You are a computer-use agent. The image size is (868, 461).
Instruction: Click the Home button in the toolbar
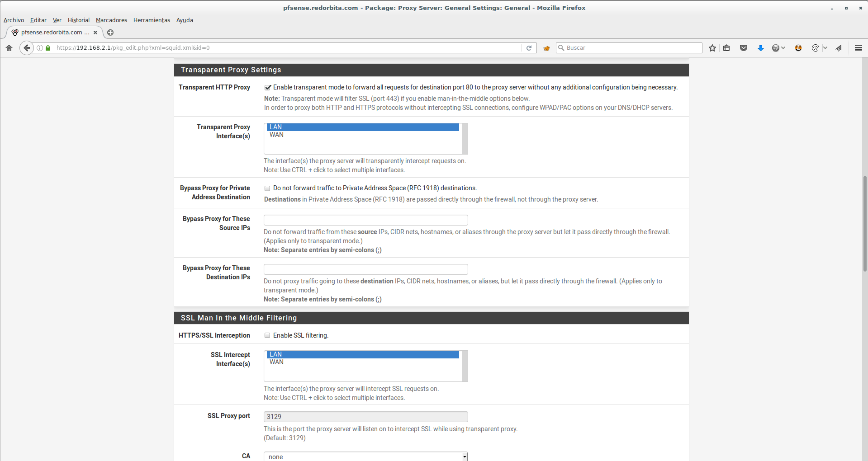pyautogui.click(x=9, y=48)
